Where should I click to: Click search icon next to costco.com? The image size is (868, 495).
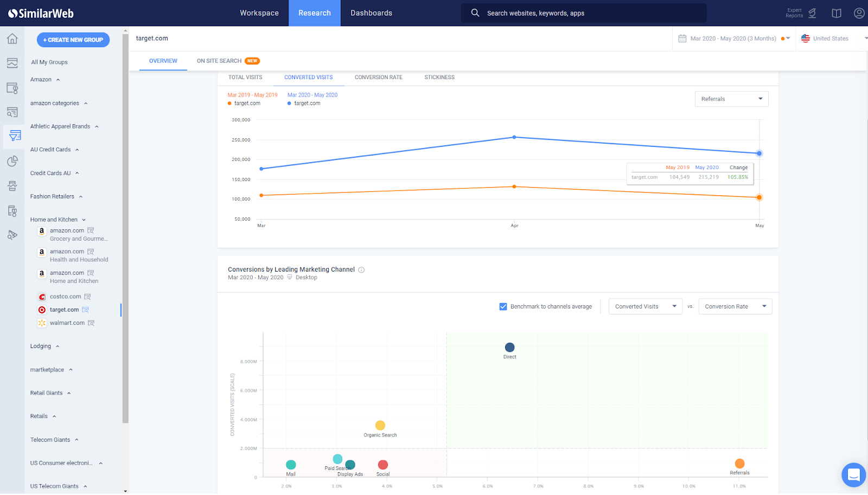point(87,297)
